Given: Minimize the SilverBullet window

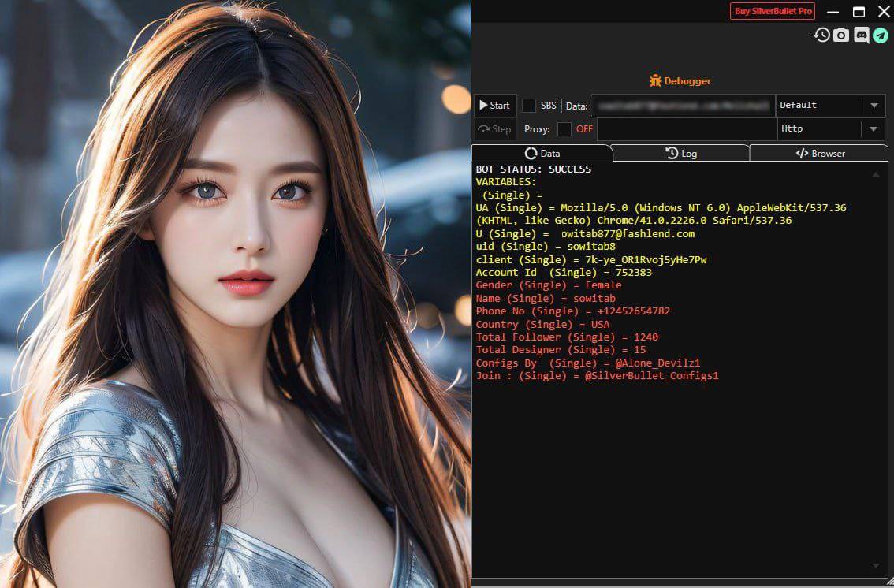Looking at the screenshot, I should (x=833, y=12).
